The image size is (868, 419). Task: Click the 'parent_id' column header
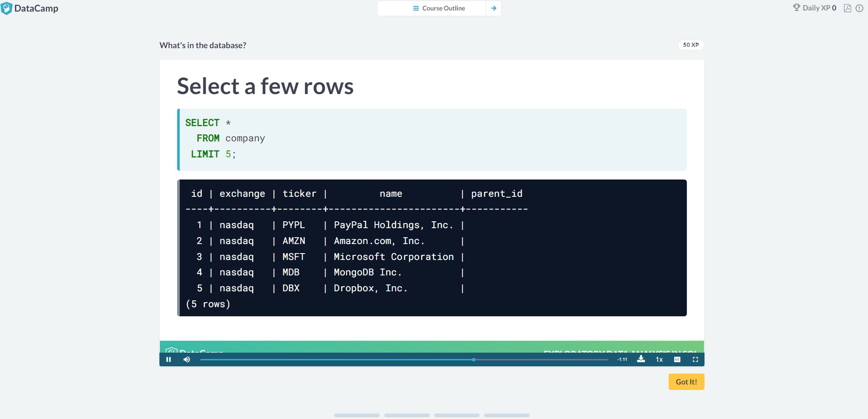[497, 194]
